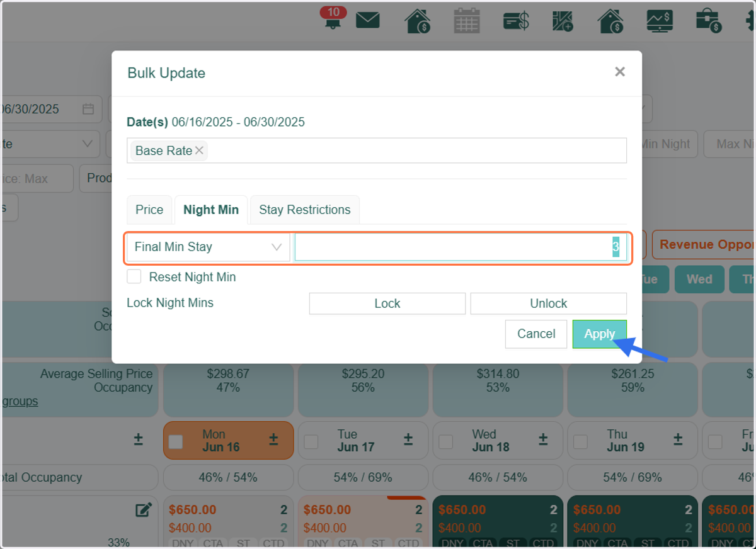This screenshot has height=549, width=756.
Task: Click the Unlock button
Action: click(549, 303)
